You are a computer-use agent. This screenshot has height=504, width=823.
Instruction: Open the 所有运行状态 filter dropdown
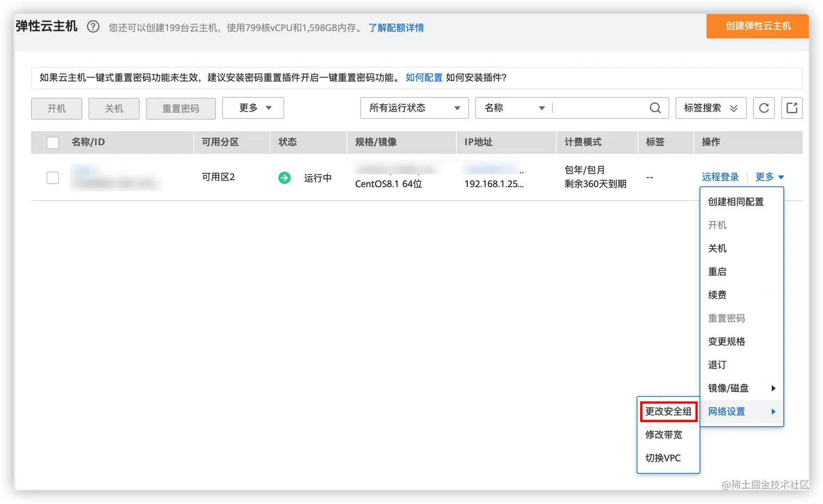414,108
